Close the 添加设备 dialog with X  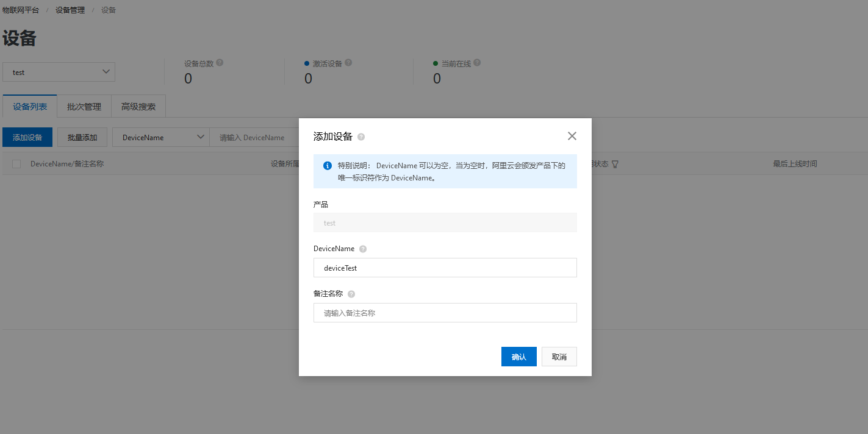572,136
